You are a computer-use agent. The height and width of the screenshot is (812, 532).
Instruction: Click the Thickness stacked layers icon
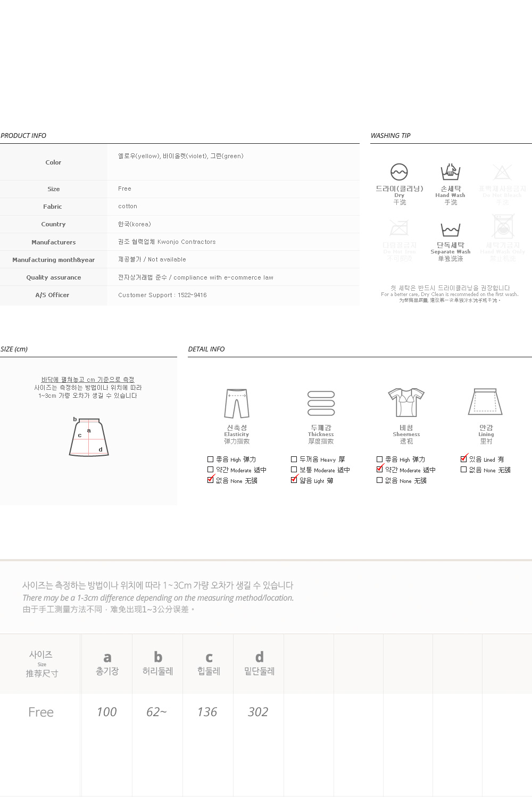(321, 404)
